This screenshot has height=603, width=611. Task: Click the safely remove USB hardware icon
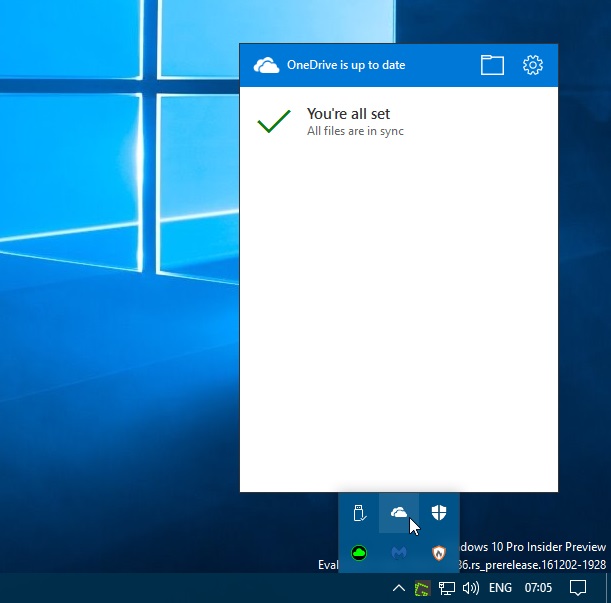pyautogui.click(x=359, y=513)
